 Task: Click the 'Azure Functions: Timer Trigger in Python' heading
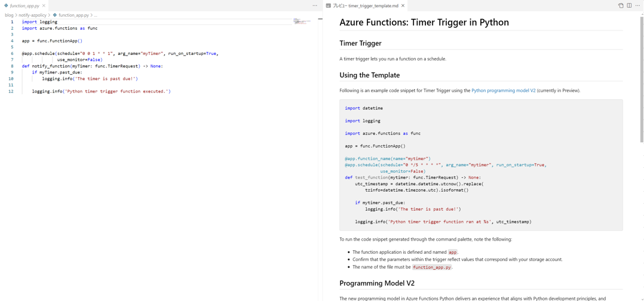(424, 22)
